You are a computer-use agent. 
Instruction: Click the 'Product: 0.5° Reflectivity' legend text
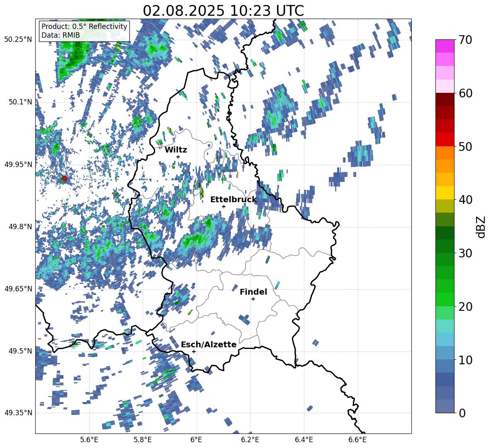pyautogui.click(x=84, y=26)
